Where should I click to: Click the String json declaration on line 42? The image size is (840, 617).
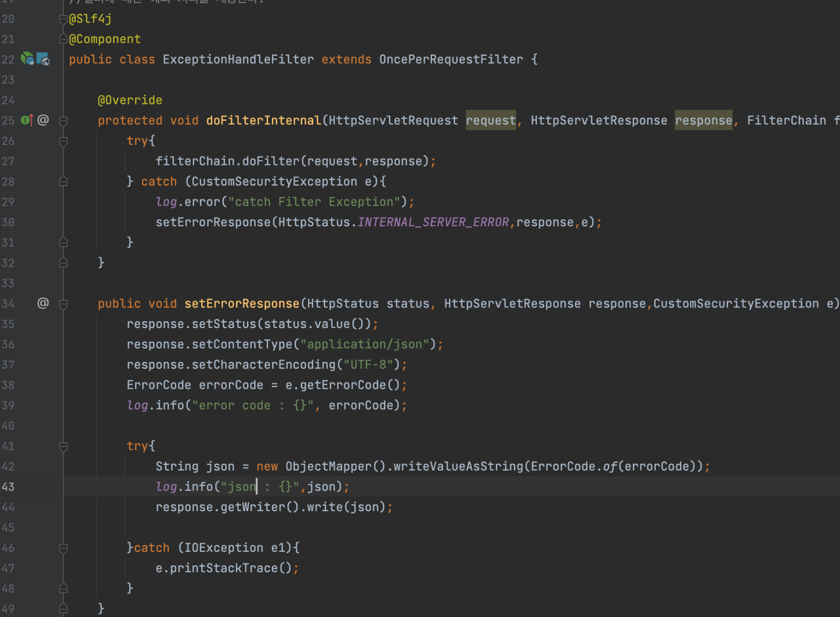click(195, 467)
